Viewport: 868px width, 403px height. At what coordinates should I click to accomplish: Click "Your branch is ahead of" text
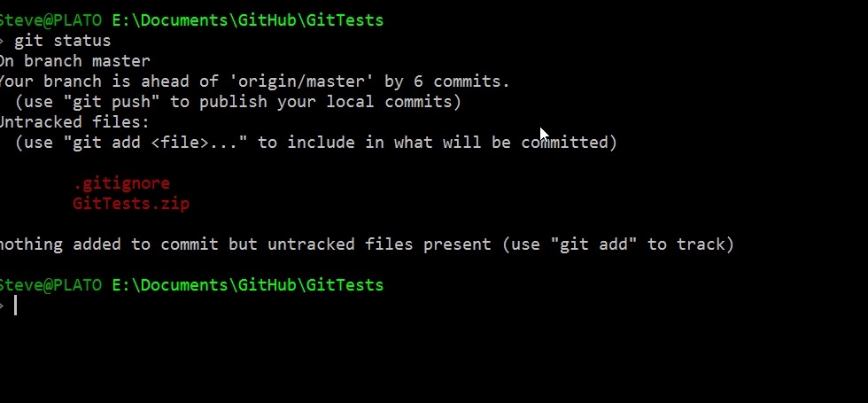pos(107,81)
